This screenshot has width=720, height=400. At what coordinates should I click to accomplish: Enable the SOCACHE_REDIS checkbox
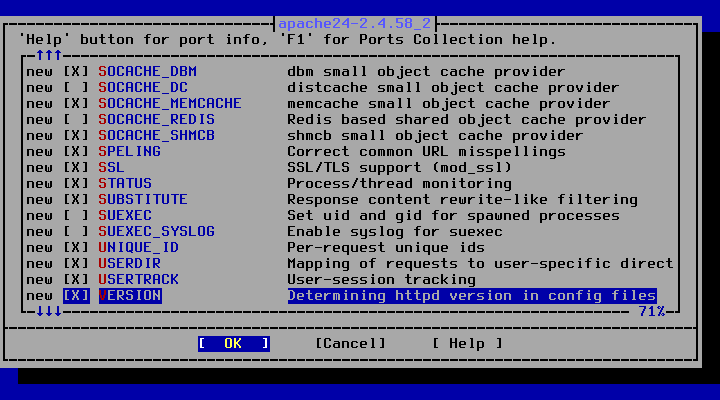76,120
